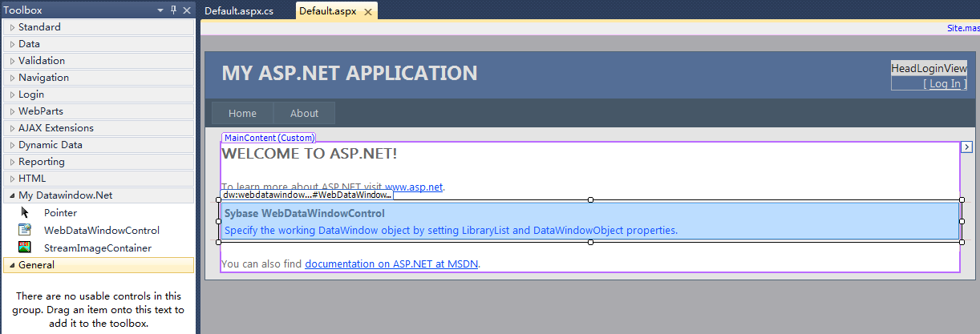Collapse the General toolbox group

point(13,265)
